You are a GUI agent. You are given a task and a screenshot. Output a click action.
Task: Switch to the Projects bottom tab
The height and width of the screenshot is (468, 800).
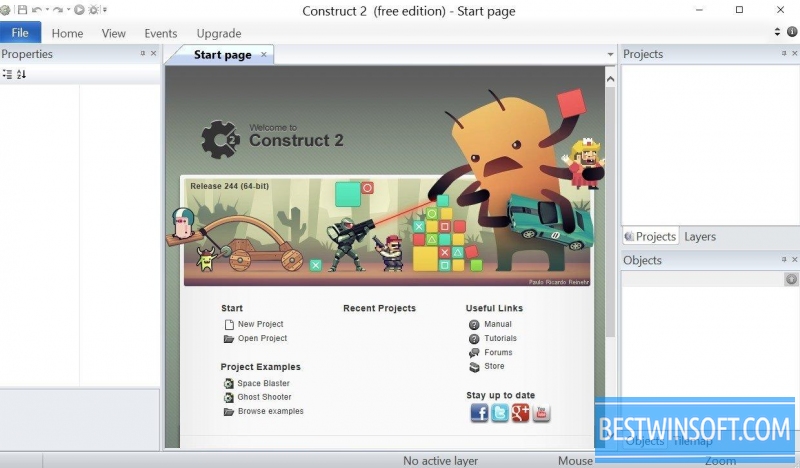(651, 236)
